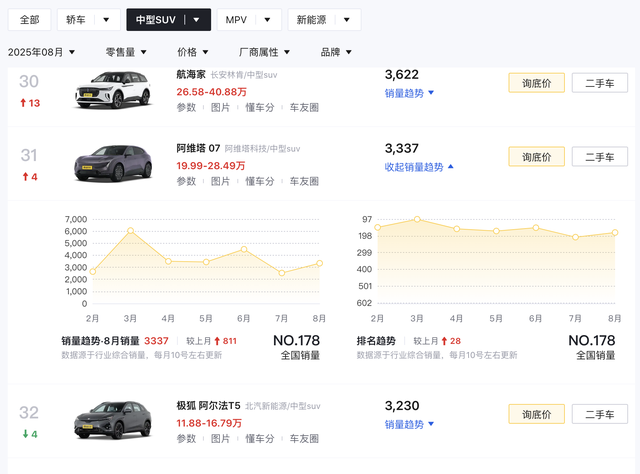Select the 轿车 category tab
Image resolution: width=640 pixels, height=474 pixels.
[x=76, y=20]
